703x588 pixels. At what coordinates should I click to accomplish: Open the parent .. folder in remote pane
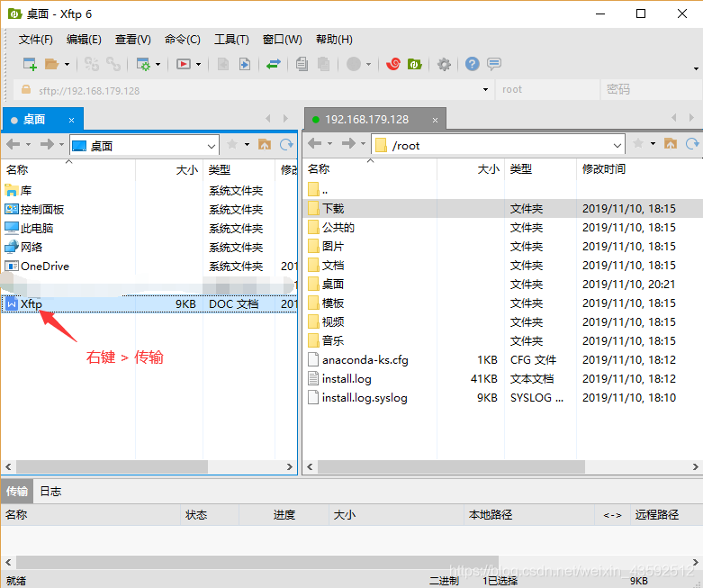(503, 190)
